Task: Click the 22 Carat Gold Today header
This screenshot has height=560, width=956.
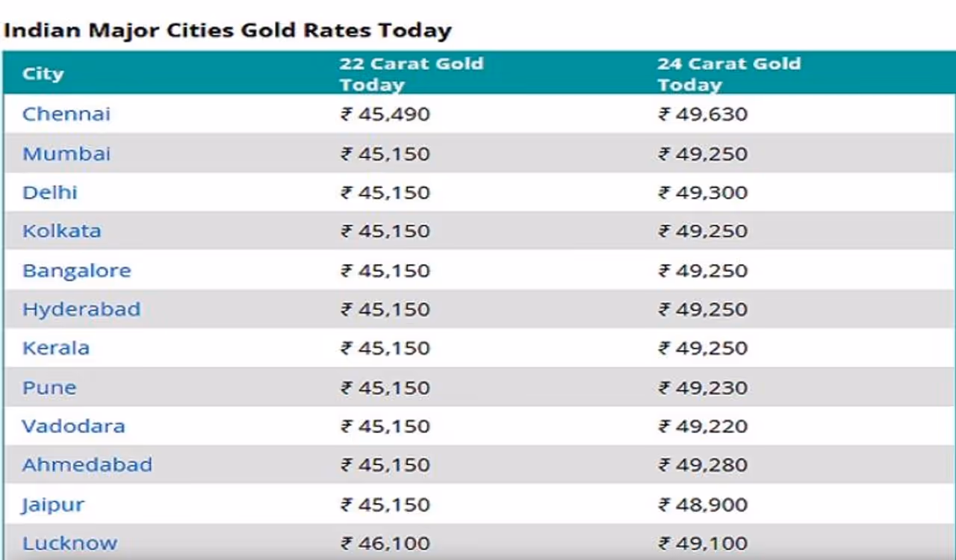Action: point(412,74)
